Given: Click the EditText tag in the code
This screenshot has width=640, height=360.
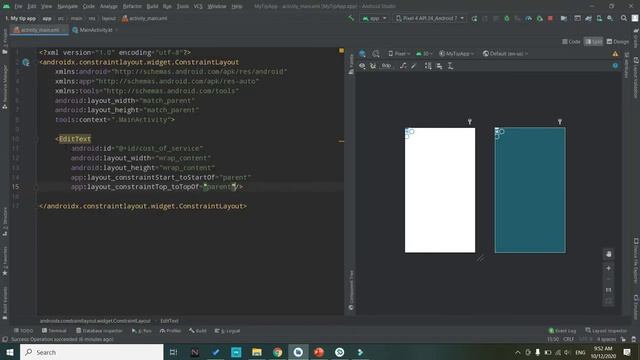Looking at the screenshot, I should click(x=75, y=139).
